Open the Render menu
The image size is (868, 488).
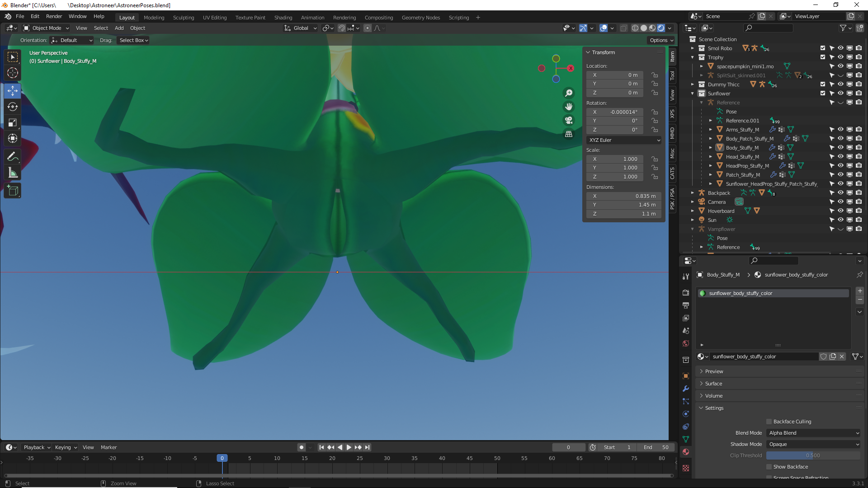pyautogui.click(x=54, y=16)
